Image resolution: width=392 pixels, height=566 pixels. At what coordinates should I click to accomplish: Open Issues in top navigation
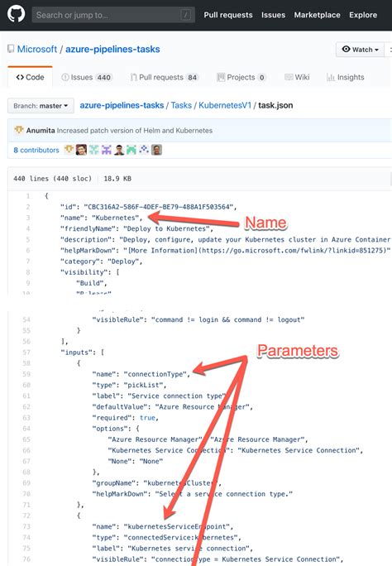coord(273,15)
